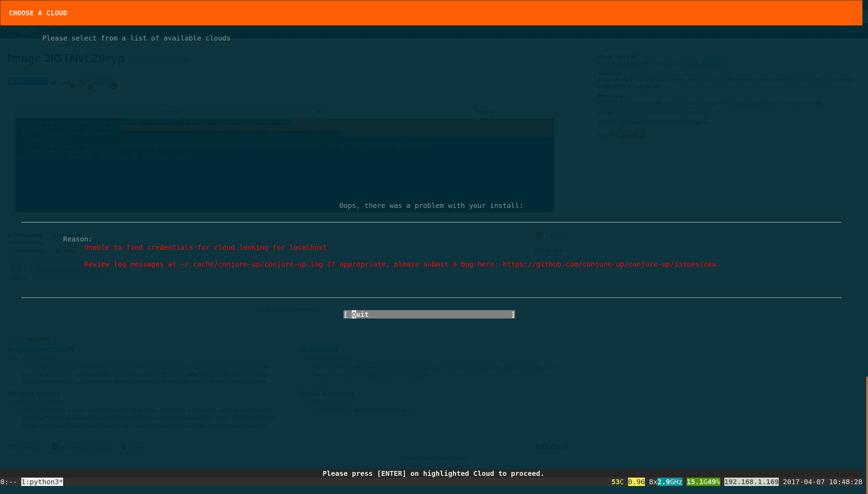The image size is (868, 494).
Task: Click the 2017-04-07 date in status bar
Action: 803,482
